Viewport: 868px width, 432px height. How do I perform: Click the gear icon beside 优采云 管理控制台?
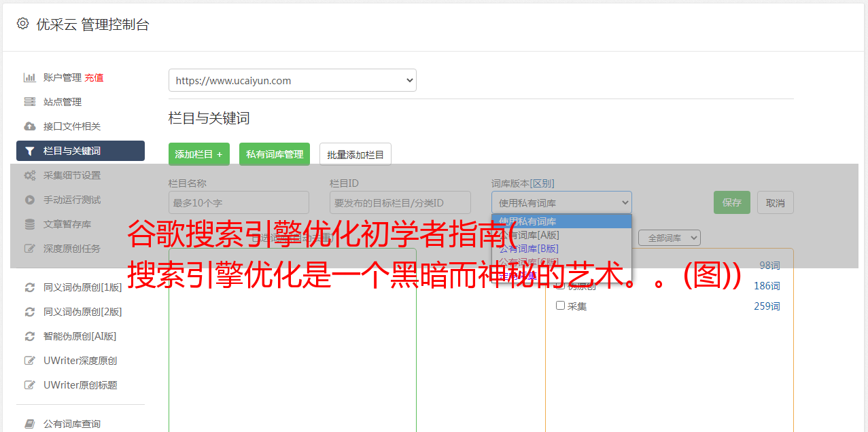[23, 24]
